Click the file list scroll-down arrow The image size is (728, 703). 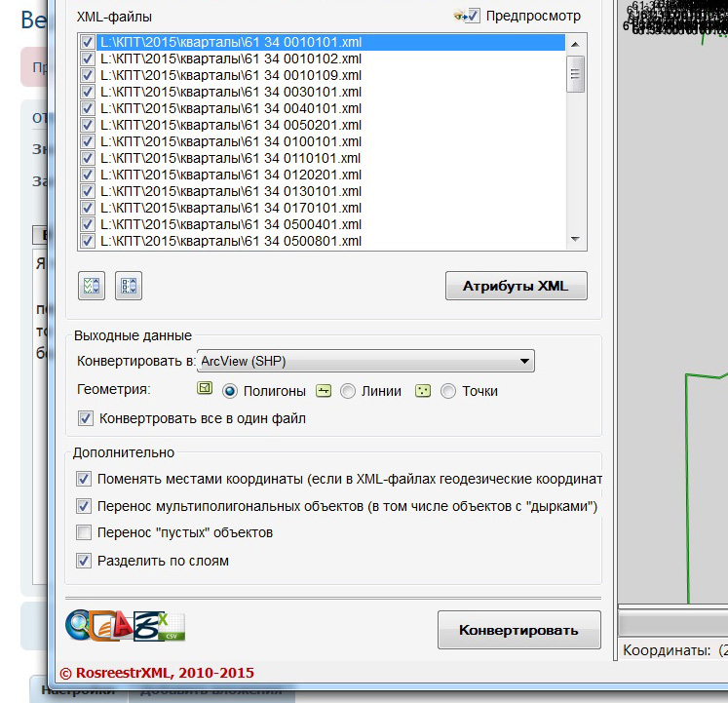(x=575, y=239)
